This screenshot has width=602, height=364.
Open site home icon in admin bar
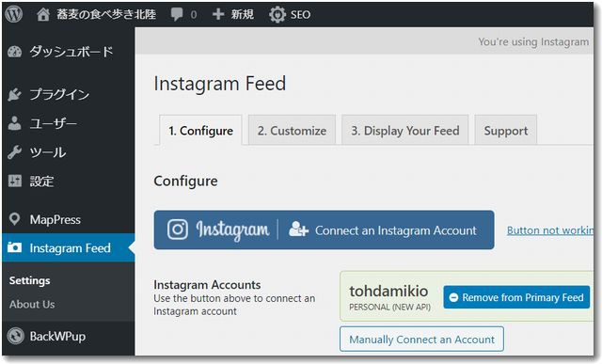coord(43,15)
